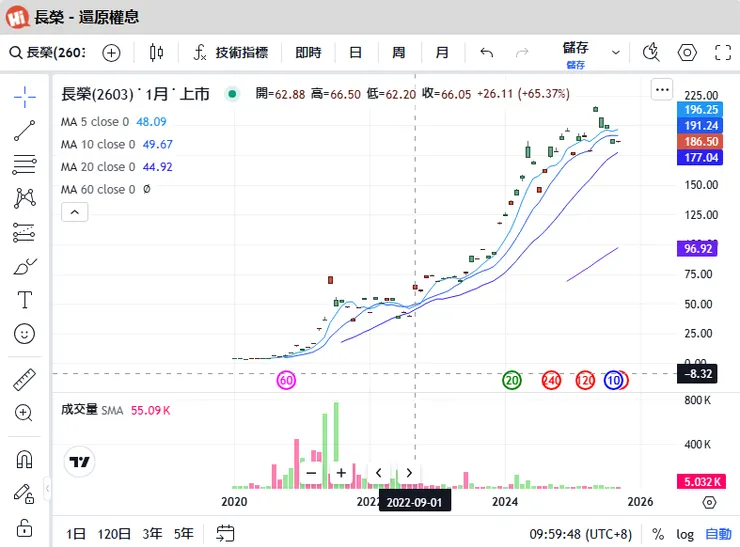Set range to 3年
740x547 pixels.
152,534
